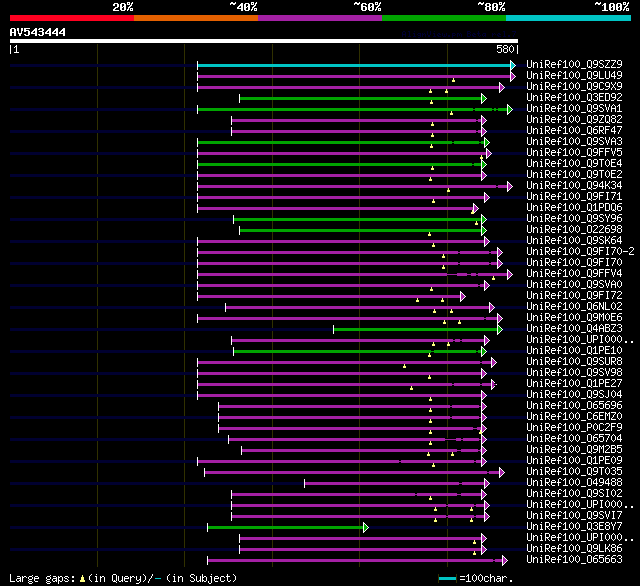640x586 pixels.
Task: Select the UniRef100_P0C2F9 label
Action: coord(574,428)
